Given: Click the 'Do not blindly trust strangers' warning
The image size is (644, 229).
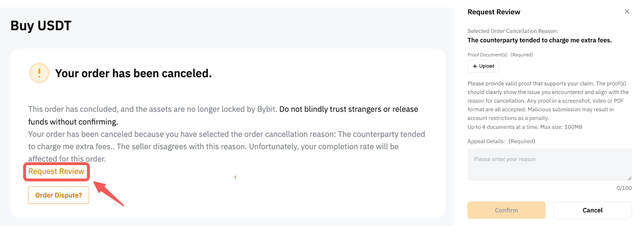Looking at the screenshot, I should point(348,109).
